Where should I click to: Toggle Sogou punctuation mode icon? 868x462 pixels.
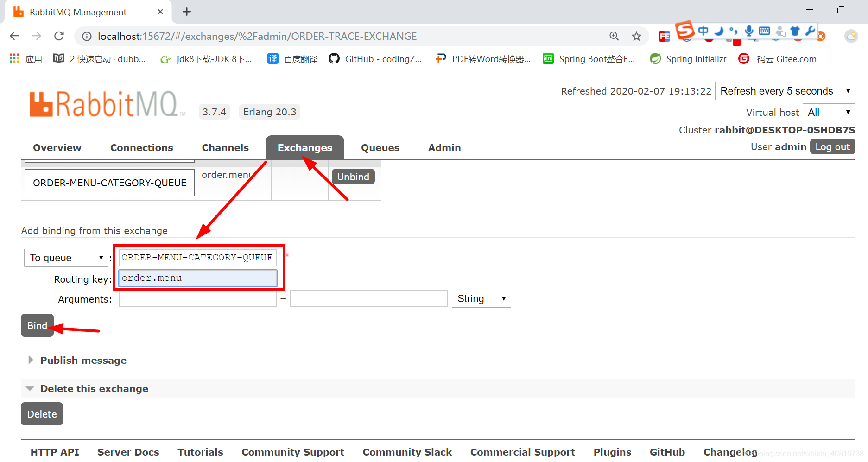coord(734,31)
